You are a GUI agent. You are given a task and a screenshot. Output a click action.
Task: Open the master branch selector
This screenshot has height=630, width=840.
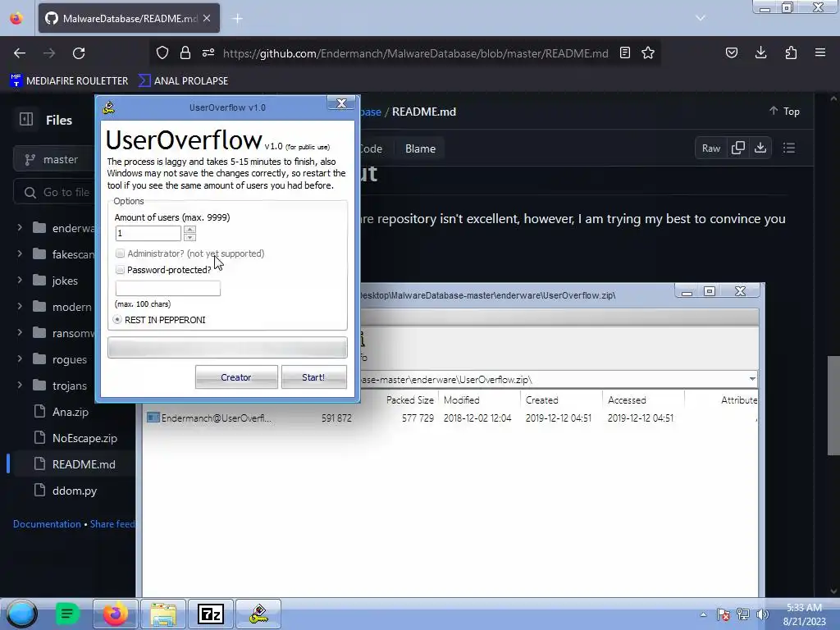click(x=54, y=160)
